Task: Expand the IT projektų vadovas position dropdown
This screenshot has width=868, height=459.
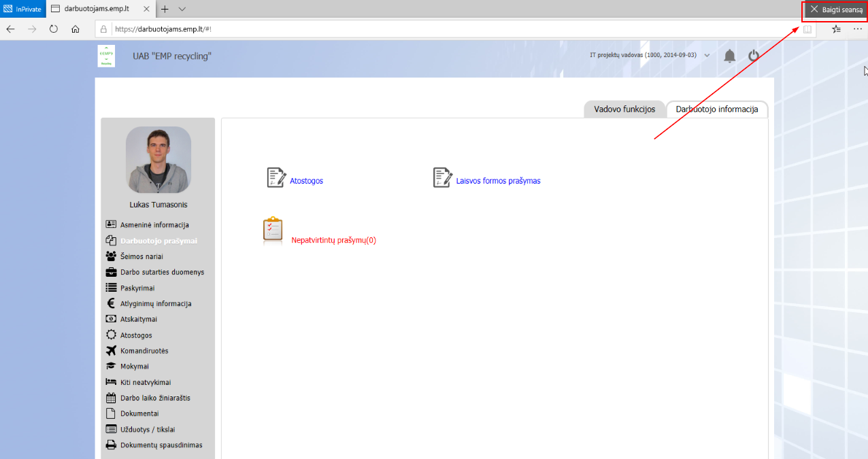Action: [x=707, y=55]
